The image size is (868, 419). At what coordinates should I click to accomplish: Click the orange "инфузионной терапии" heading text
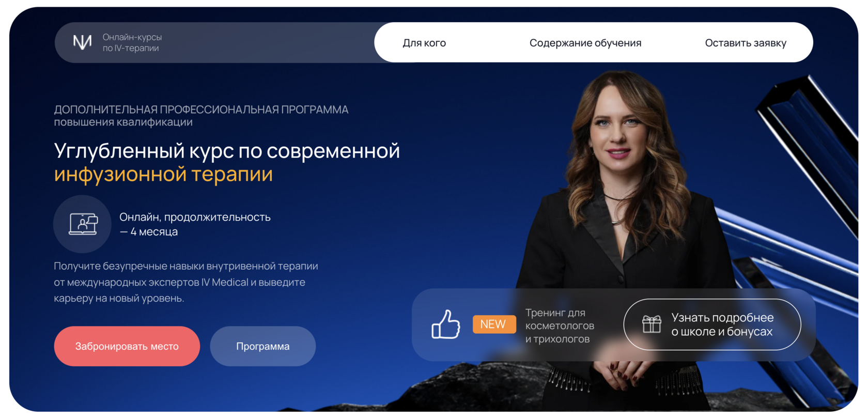coord(163,174)
